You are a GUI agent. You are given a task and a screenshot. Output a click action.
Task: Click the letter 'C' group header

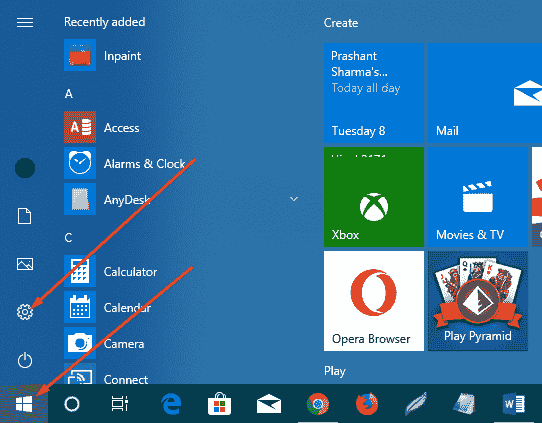click(68, 238)
